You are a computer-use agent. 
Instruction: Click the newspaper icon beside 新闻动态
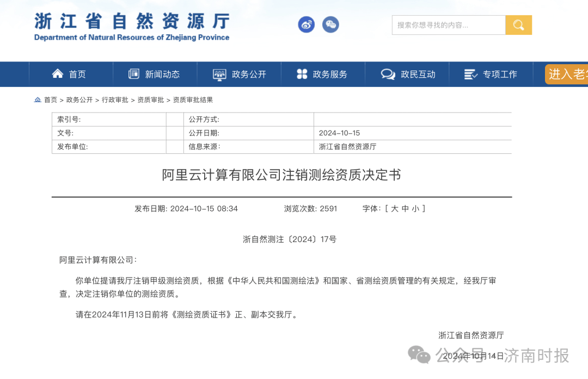(133, 74)
